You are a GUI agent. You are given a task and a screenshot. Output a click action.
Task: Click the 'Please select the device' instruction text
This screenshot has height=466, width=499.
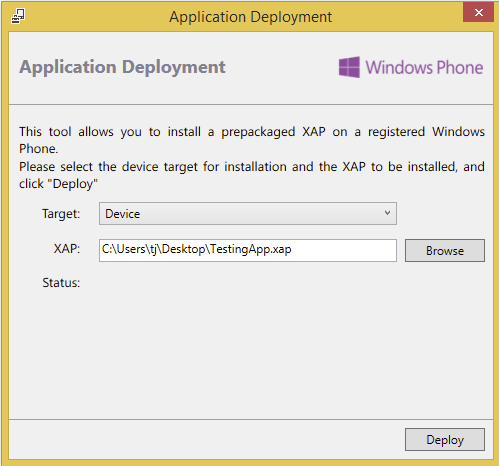(x=252, y=166)
